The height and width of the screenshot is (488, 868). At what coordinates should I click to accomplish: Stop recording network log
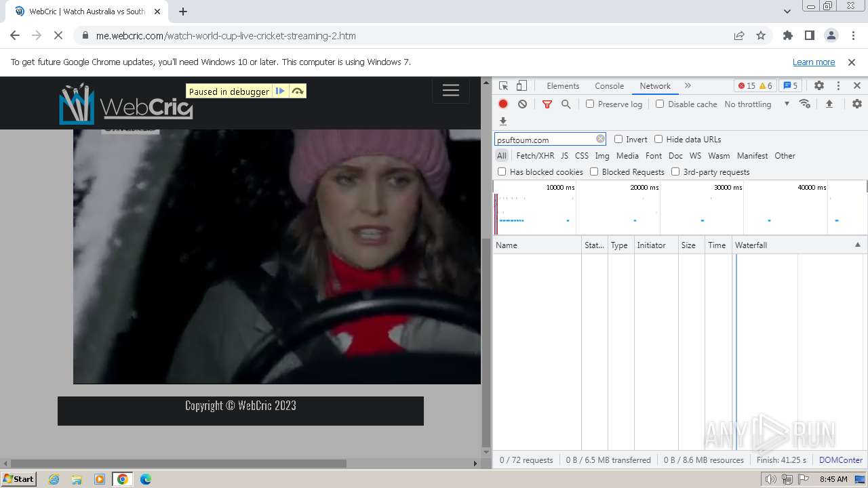pyautogui.click(x=503, y=104)
